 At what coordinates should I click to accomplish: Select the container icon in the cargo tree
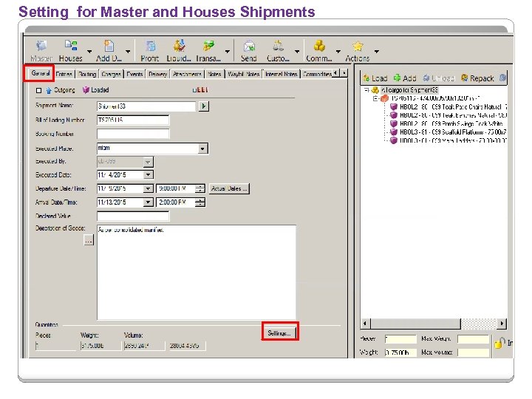click(x=384, y=98)
